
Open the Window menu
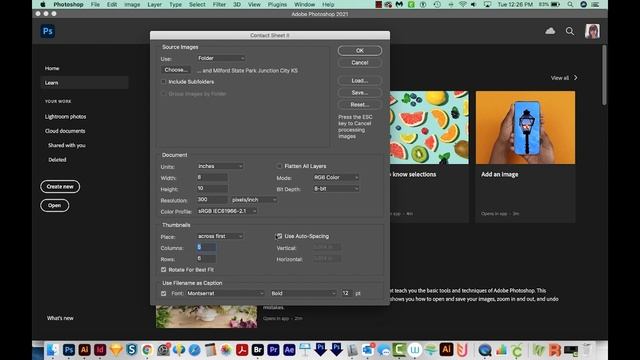click(x=304, y=4)
